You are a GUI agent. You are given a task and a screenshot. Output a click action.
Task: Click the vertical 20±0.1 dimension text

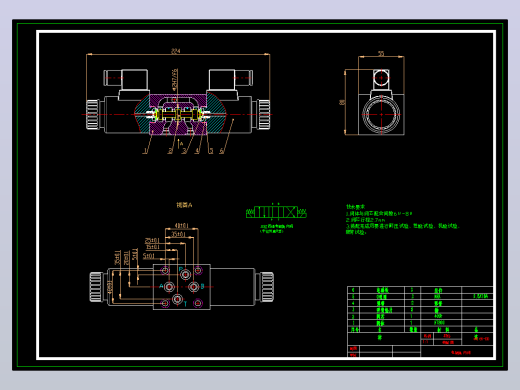(x=126, y=258)
